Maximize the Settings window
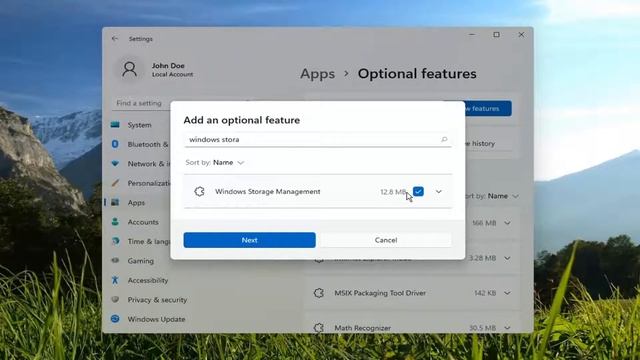The width and height of the screenshot is (640, 360). point(496,35)
